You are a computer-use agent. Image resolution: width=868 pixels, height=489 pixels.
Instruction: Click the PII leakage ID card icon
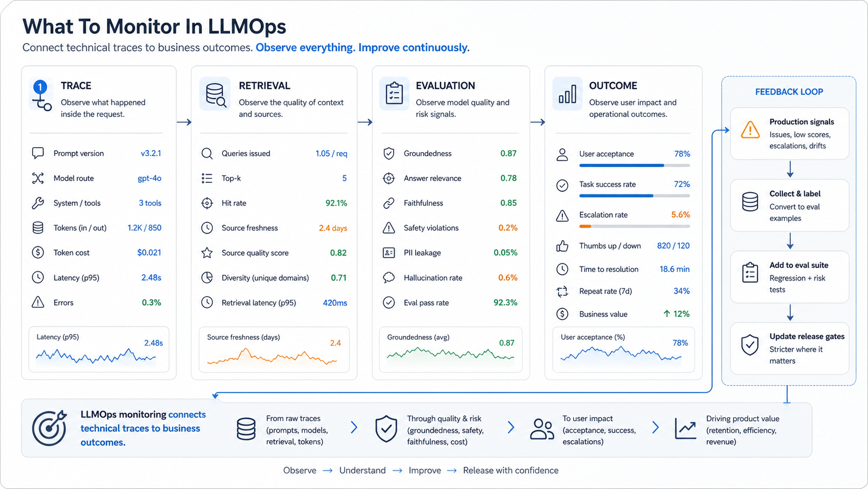click(389, 253)
